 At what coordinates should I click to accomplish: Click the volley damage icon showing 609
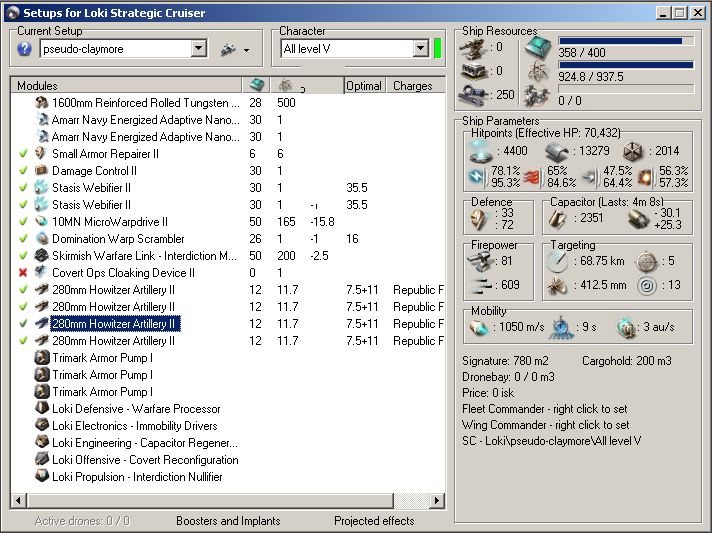tap(481, 285)
